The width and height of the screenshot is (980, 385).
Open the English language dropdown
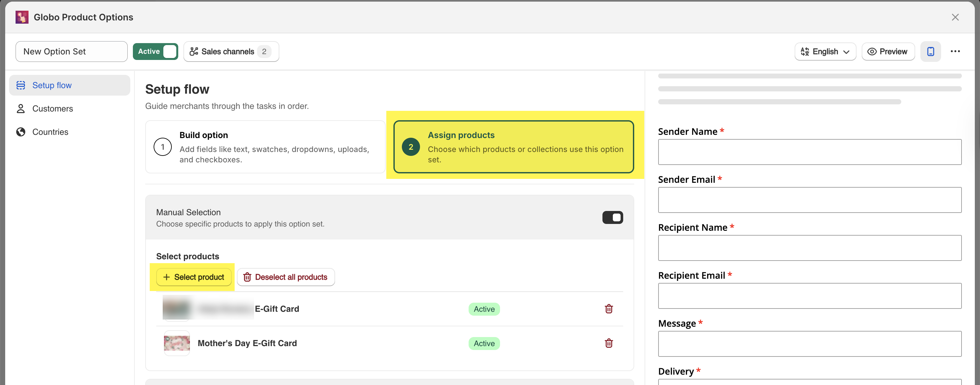click(825, 51)
